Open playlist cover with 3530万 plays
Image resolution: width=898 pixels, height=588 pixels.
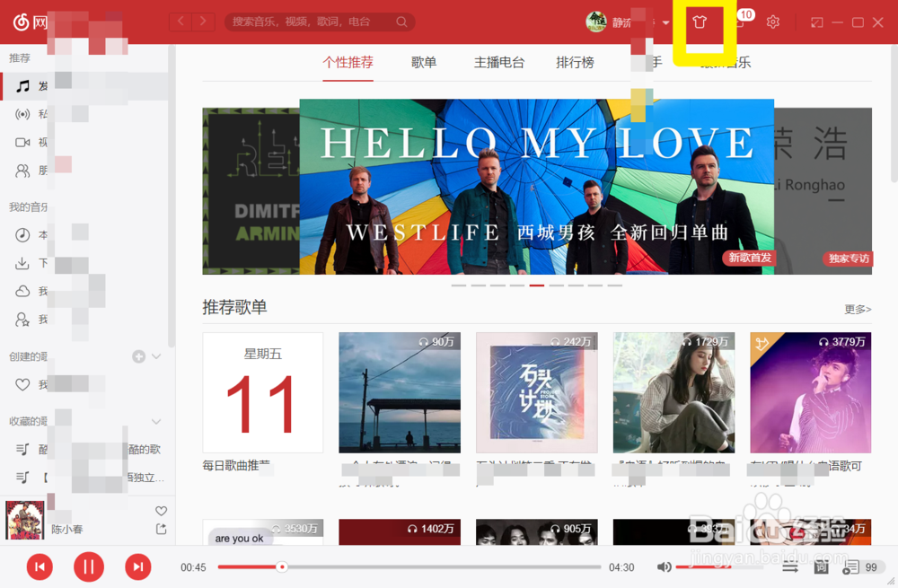click(x=263, y=531)
